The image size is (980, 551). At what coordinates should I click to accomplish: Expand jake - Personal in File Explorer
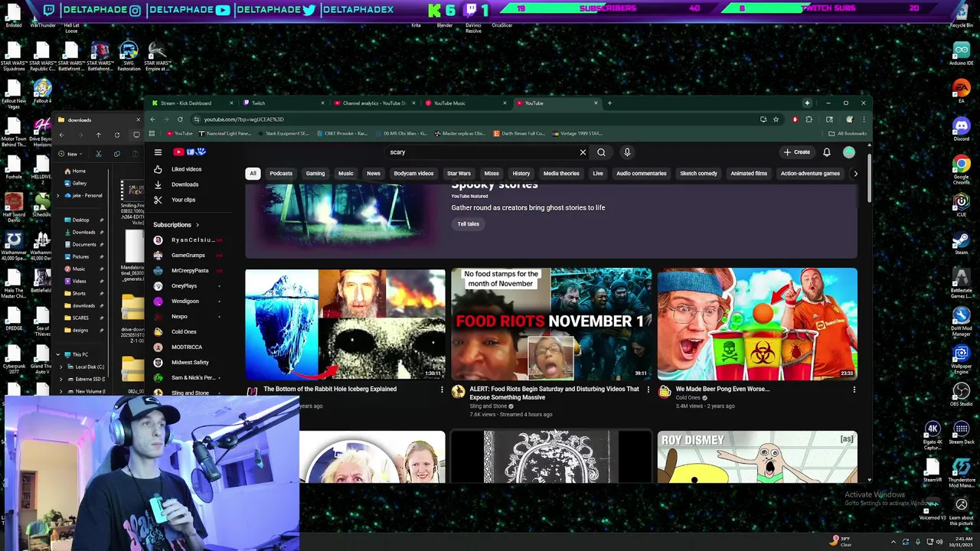(x=57, y=196)
